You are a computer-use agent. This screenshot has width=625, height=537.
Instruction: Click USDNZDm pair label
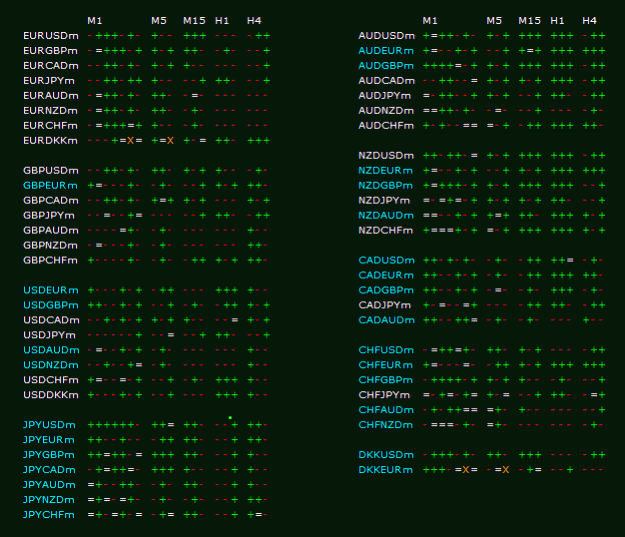pos(51,365)
